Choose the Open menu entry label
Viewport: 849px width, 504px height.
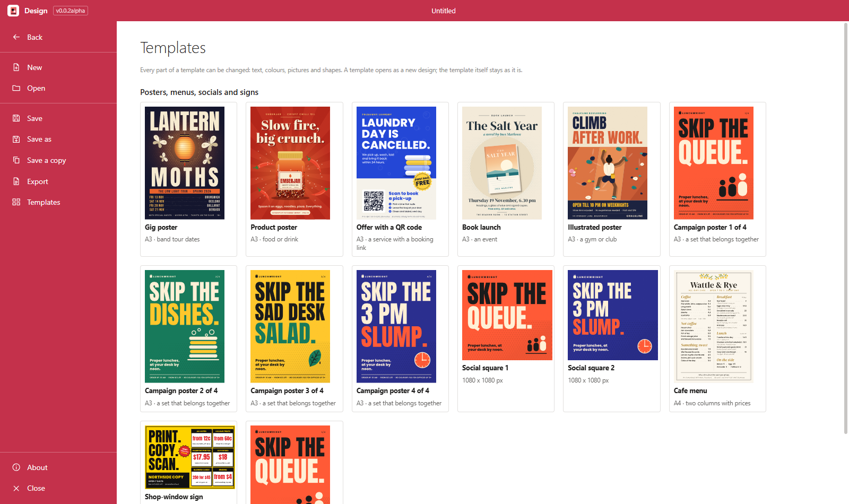(36, 88)
